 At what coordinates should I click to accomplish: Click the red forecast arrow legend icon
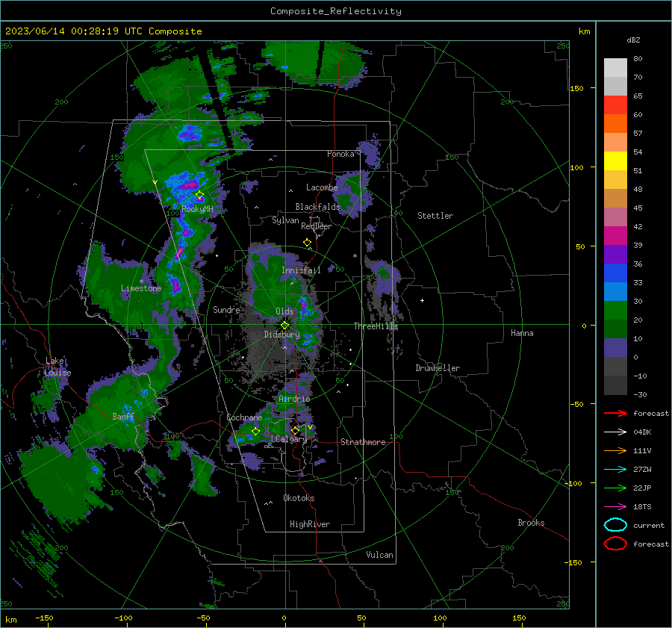point(615,413)
